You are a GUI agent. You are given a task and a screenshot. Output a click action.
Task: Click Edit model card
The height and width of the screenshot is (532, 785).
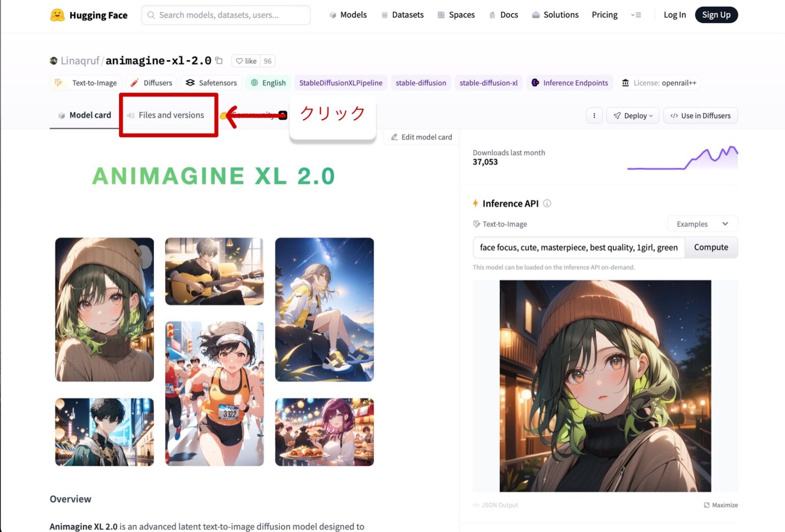pyautogui.click(x=421, y=136)
